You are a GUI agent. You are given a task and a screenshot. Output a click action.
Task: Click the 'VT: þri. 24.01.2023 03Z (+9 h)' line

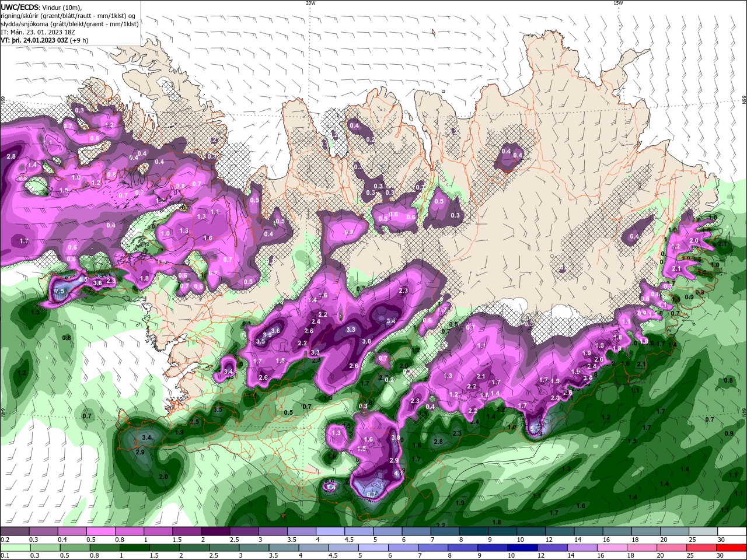click(x=45, y=40)
